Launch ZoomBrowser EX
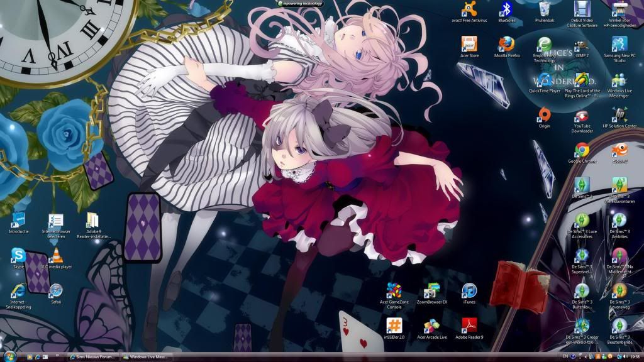644x362 pixels. point(431,293)
